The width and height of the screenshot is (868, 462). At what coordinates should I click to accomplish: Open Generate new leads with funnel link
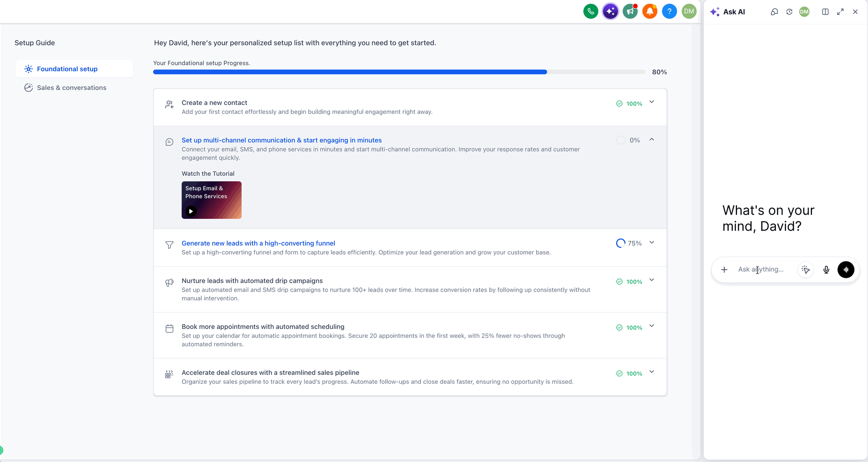(x=258, y=243)
